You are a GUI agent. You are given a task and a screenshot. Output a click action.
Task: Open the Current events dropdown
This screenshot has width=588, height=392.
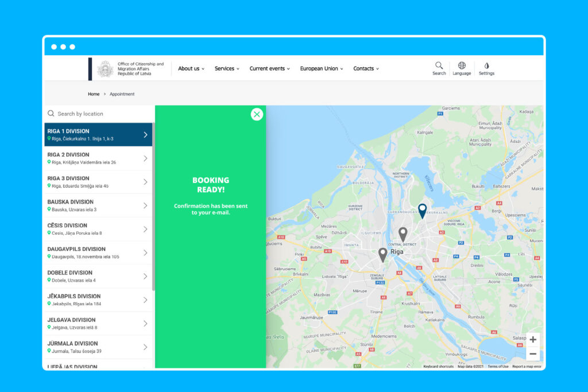pyautogui.click(x=269, y=69)
